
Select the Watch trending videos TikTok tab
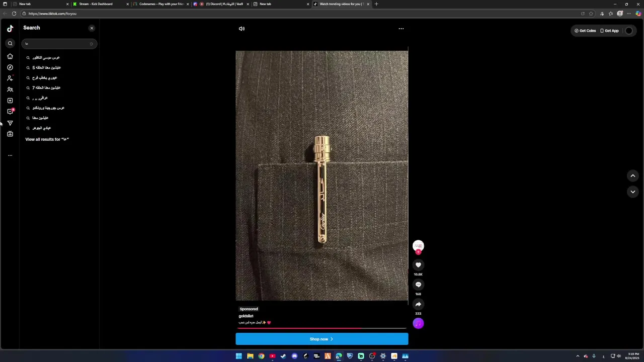pos(341,4)
